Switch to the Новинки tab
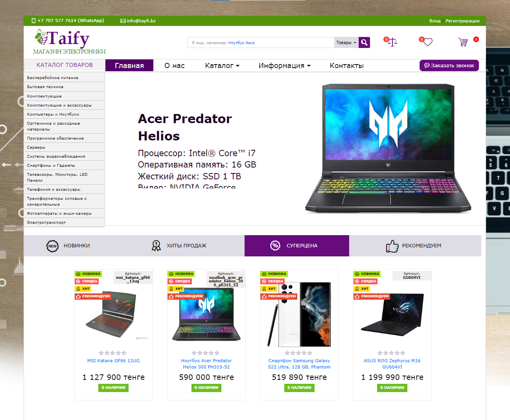Screen dimensions: 510x420 tap(68, 246)
